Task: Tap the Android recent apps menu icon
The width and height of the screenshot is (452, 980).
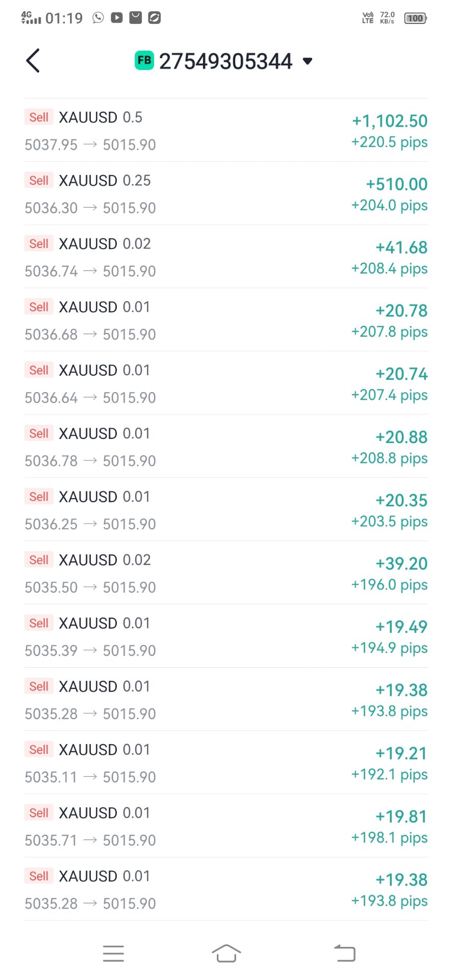Action: (x=113, y=953)
